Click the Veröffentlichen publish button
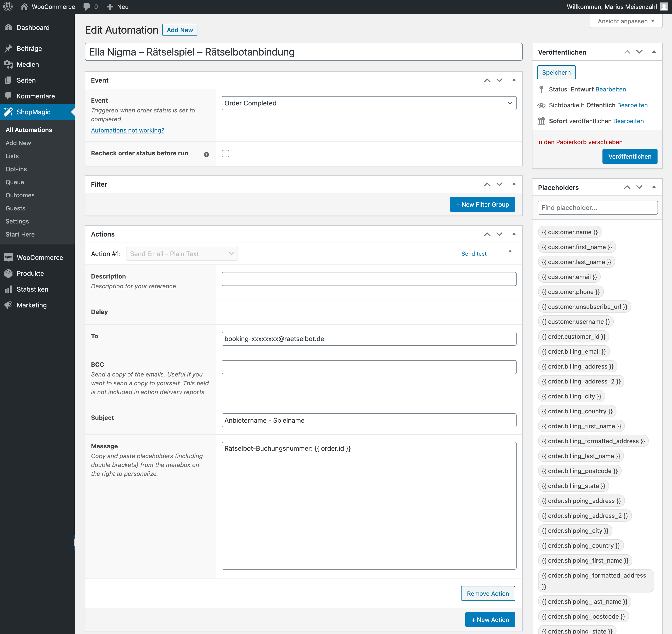 (629, 157)
